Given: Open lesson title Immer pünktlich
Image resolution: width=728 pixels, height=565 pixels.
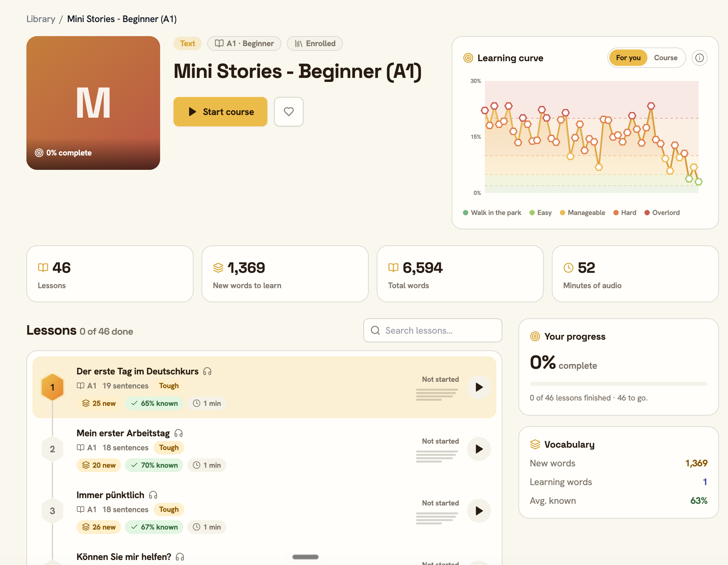Looking at the screenshot, I should (110, 495).
